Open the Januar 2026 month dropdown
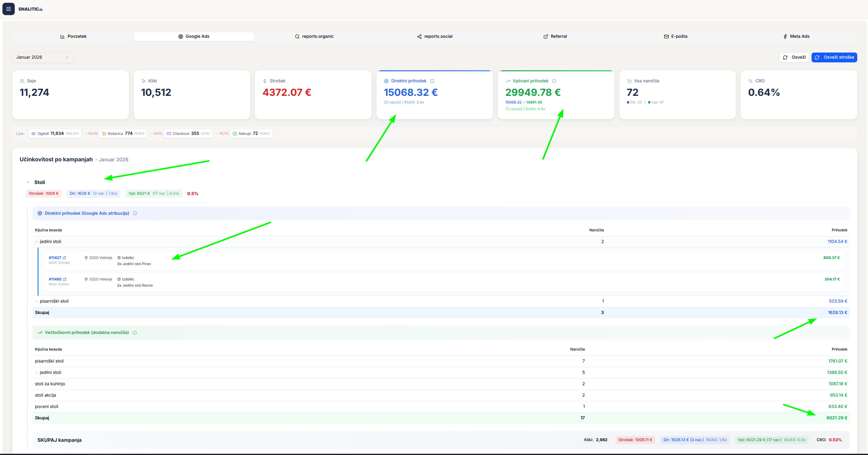Viewport: 868px width, 455px height. [43, 57]
